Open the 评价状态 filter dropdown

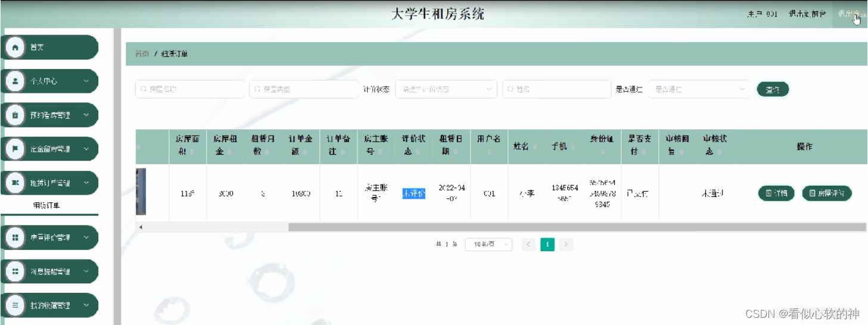(x=446, y=89)
